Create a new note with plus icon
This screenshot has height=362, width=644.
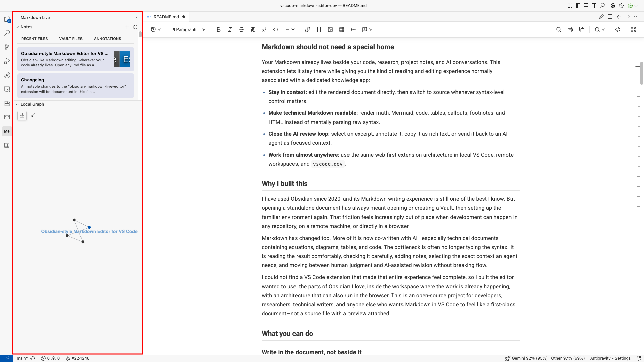[127, 27]
